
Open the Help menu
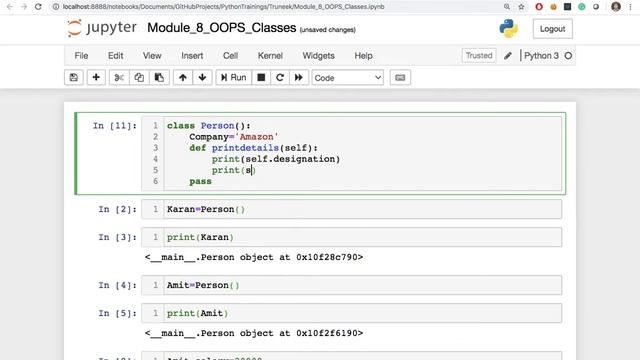(x=363, y=56)
